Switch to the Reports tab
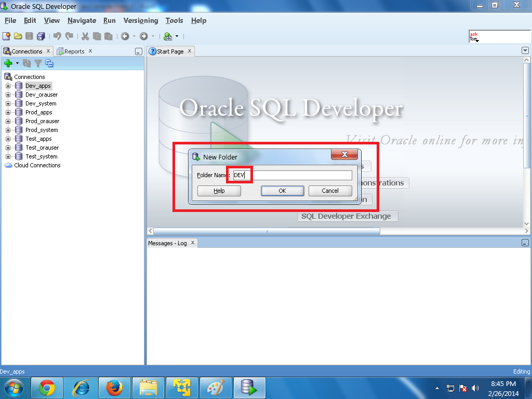This screenshot has height=399, width=532. click(74, 51)
